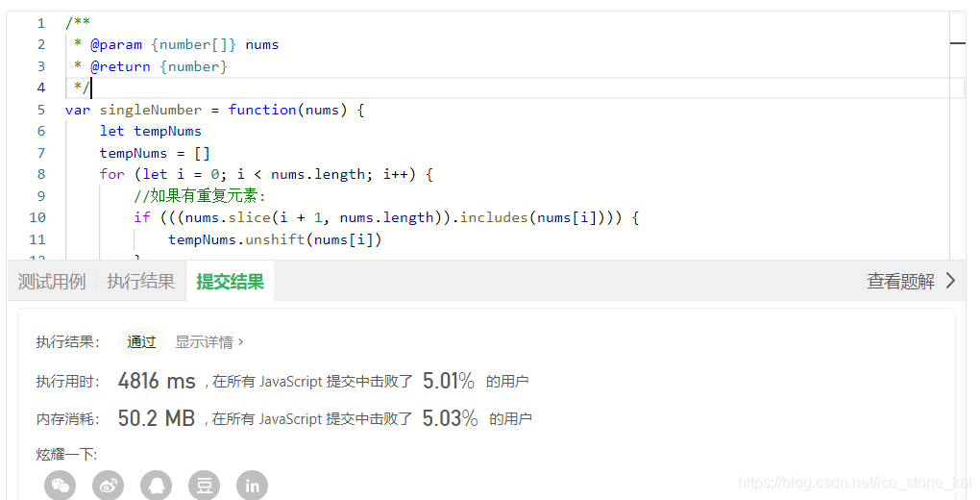
Task: Click line number 8 in gutter
Action: 41,174
